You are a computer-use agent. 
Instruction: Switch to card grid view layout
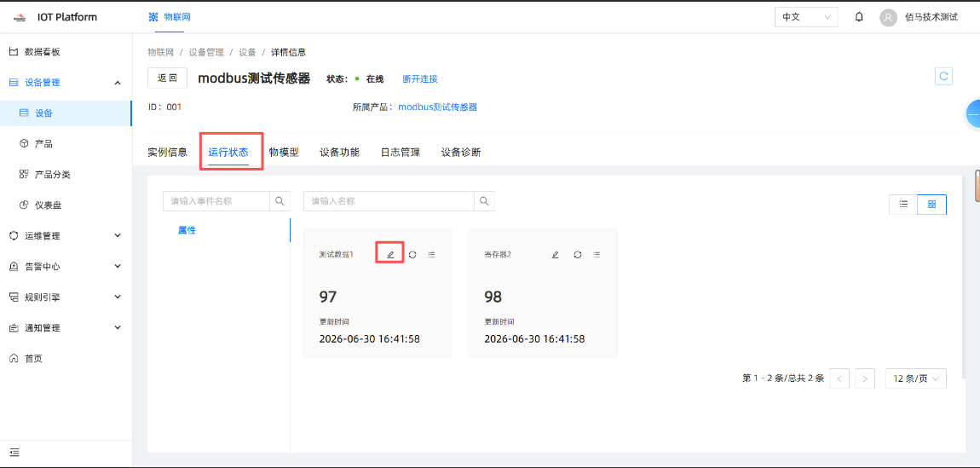coord(932,205)
